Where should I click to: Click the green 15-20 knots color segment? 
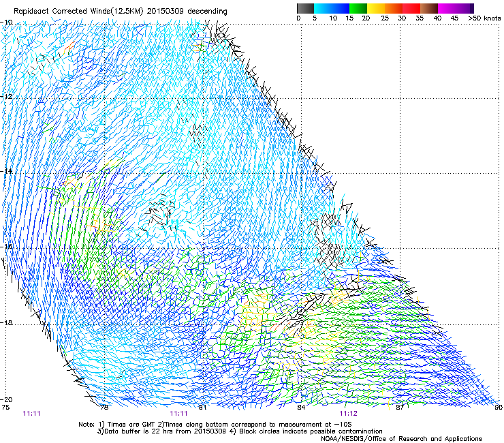[358, 8]
